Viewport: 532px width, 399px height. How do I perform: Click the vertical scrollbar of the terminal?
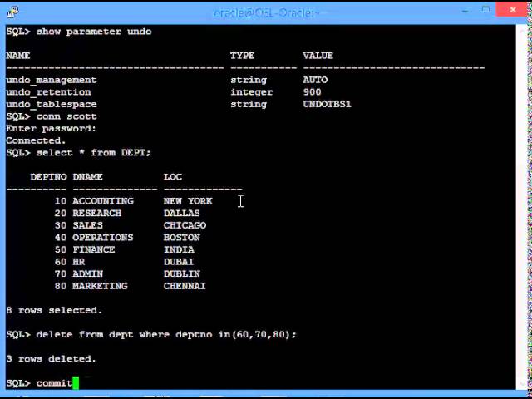coord(523,207)
